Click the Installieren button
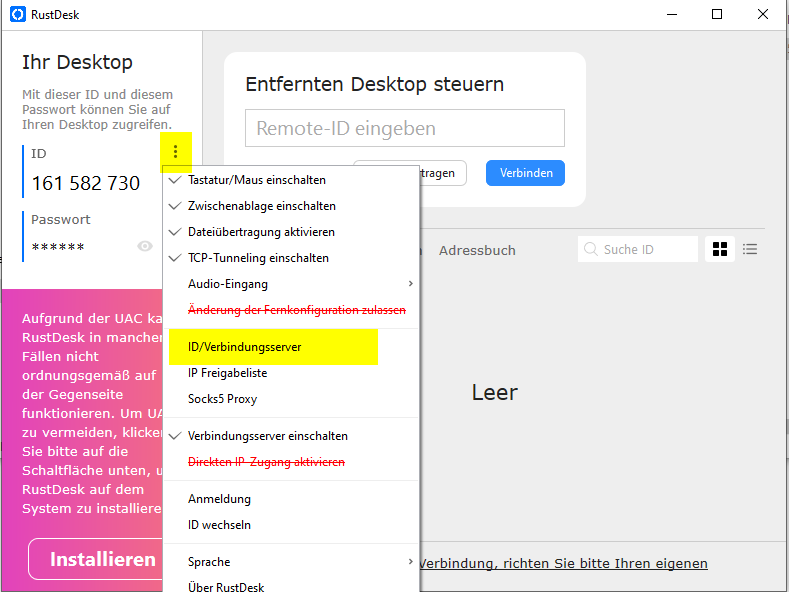Screen dimensions: 789x592 [x=102, y=559]
